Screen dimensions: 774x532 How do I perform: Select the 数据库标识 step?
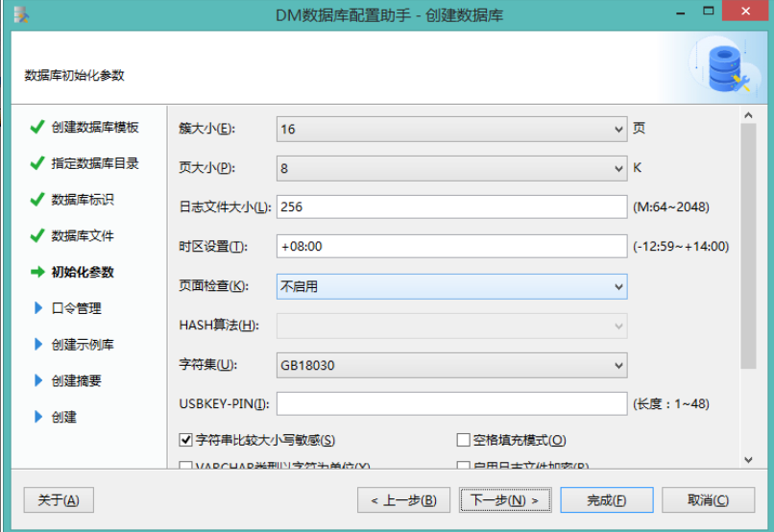click(83, 200)
